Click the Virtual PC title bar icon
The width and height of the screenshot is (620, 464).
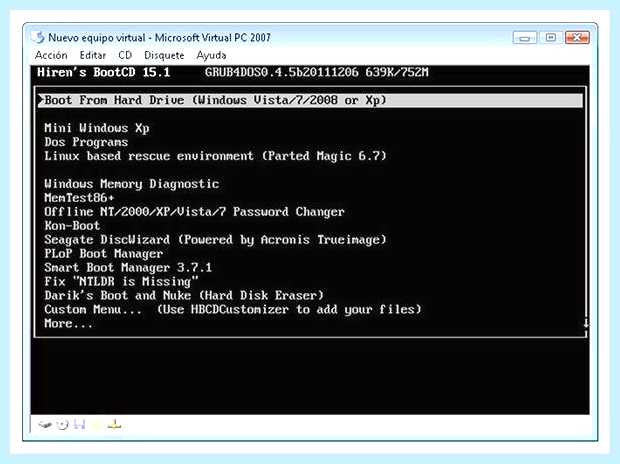coord(39,37)
